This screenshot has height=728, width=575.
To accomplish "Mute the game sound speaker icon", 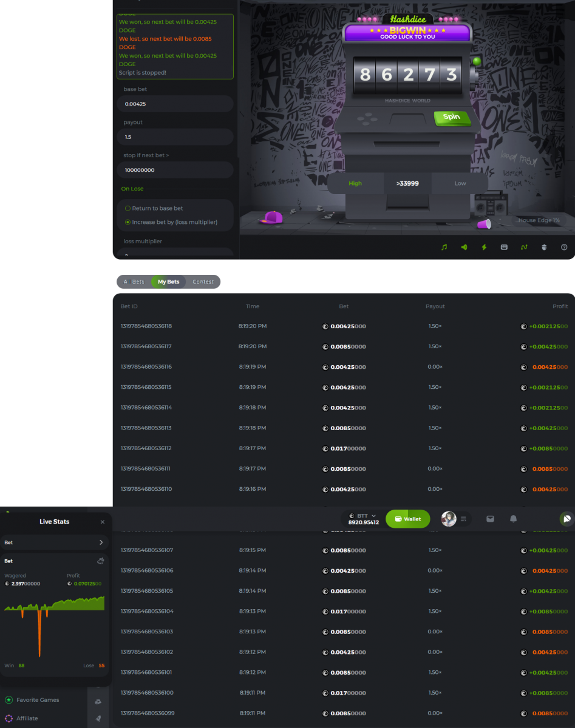I will point(464,247).
